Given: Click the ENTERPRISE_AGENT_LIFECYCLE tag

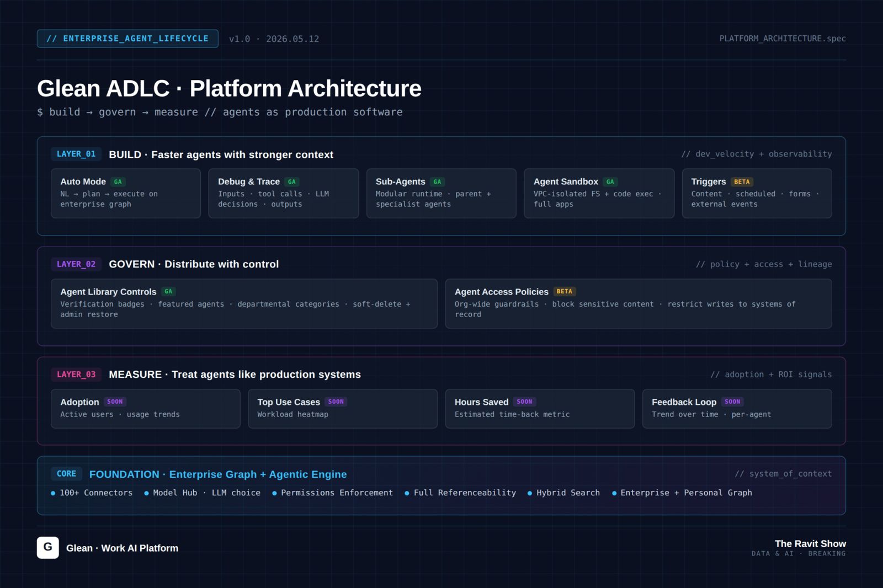Looking at the screenshot, I should (x=127, y=39).
